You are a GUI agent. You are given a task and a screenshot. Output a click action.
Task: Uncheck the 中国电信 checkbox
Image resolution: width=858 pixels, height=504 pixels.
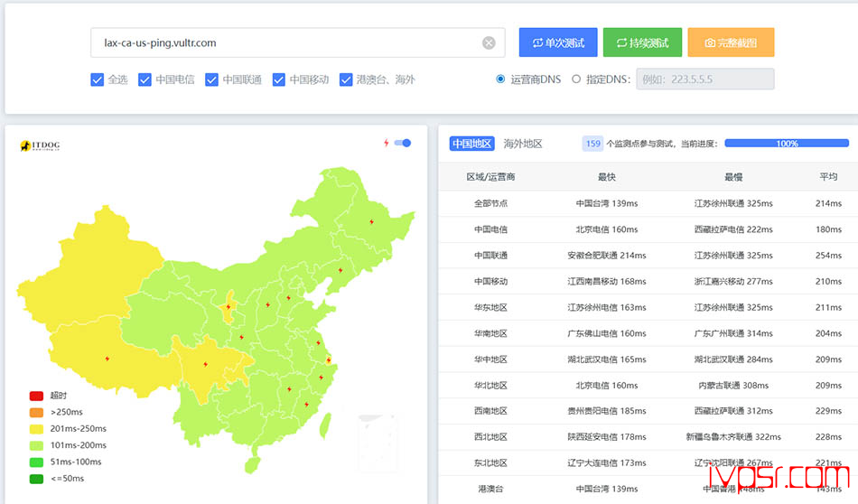coord(145,79)
